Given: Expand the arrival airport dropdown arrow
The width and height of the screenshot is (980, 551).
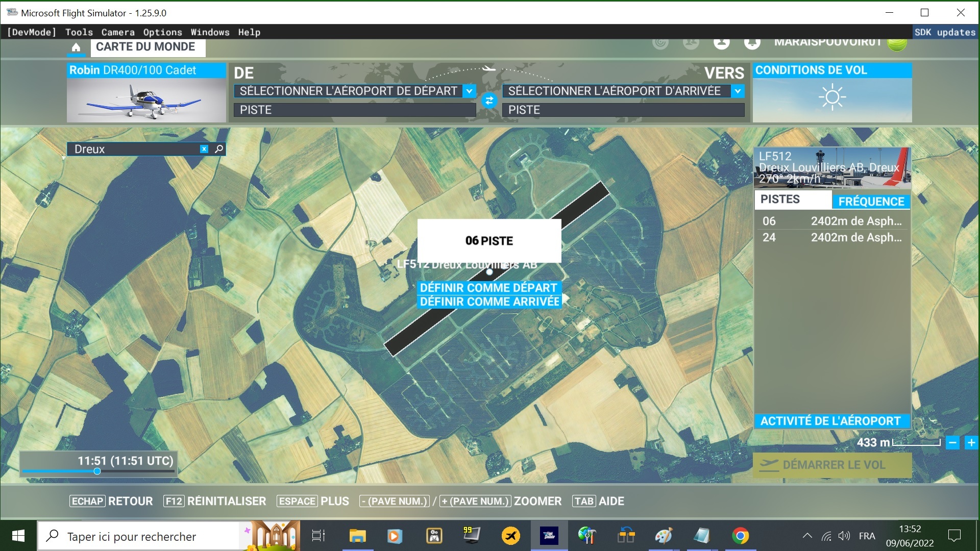Looking at the screenshot, I should 738,91.
